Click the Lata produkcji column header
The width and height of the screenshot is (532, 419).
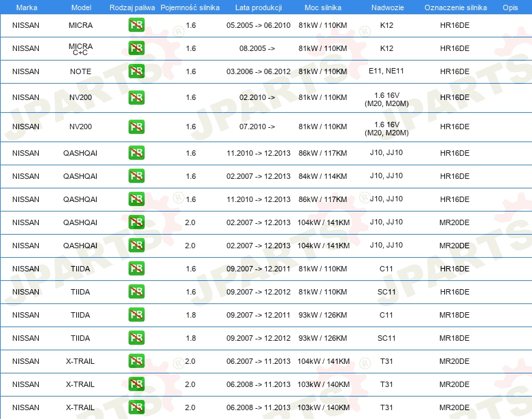[259, 7]
